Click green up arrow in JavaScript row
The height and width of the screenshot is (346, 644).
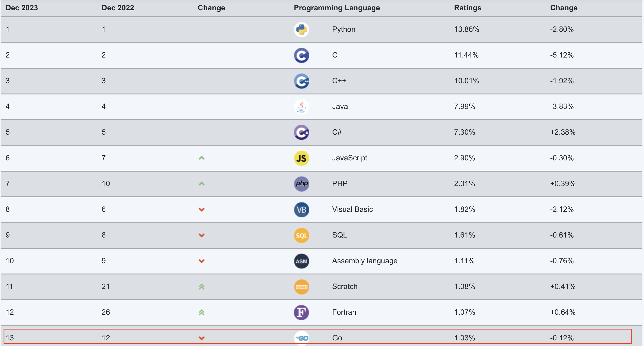[x=201, y=158]
